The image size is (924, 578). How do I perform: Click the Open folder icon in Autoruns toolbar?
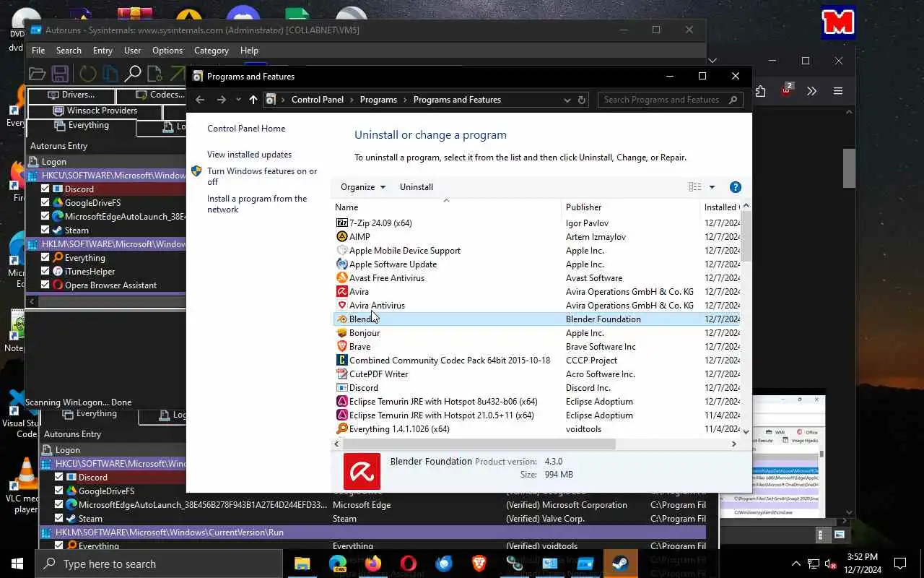coord(37,74)
